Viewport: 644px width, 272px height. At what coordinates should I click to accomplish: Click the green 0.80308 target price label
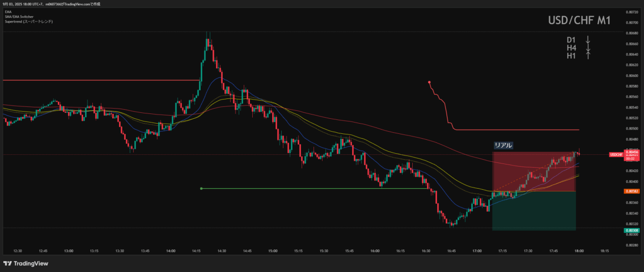coord(631,231)
